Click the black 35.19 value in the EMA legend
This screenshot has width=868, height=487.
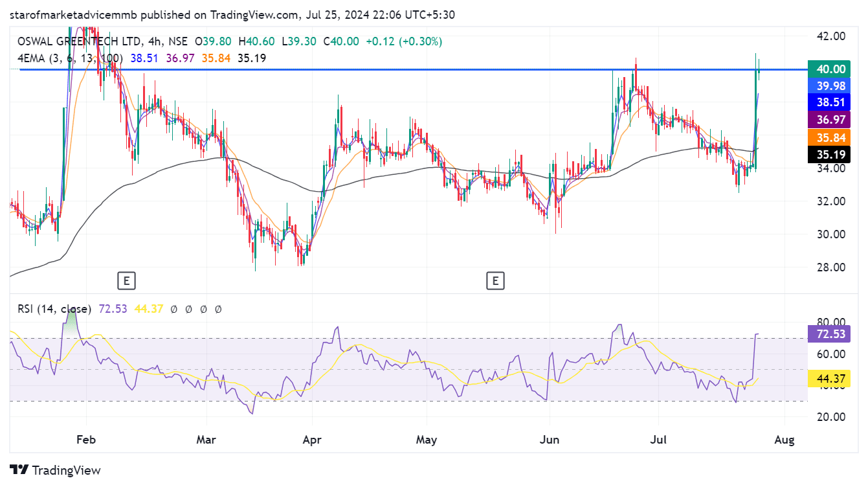(251, 58)
